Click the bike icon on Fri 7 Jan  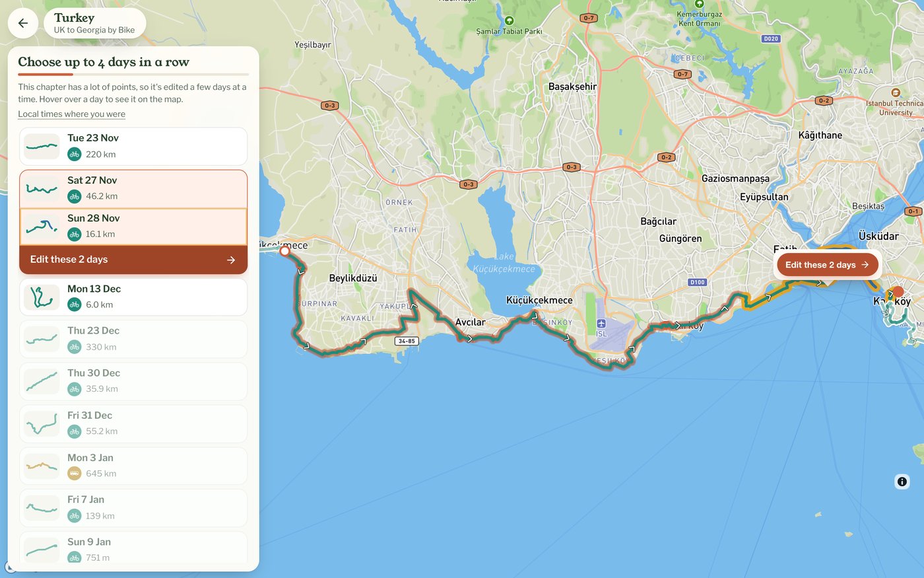tap(75, 516)
